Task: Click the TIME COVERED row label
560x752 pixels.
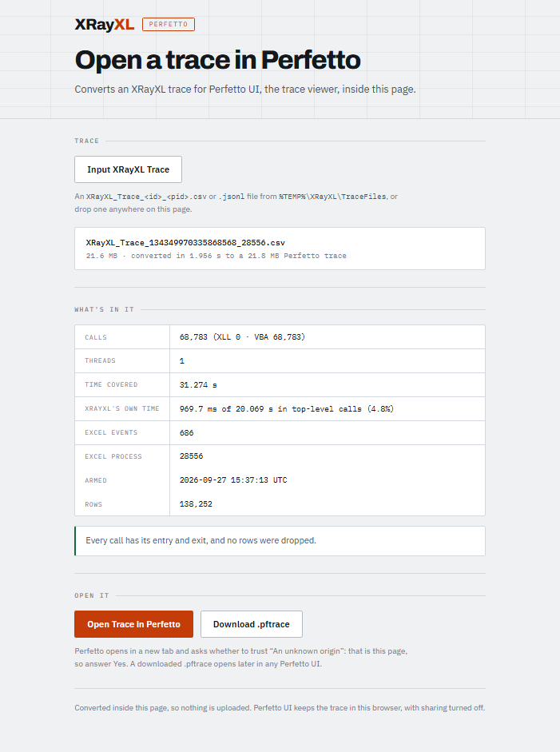Action: click(111, 384)
